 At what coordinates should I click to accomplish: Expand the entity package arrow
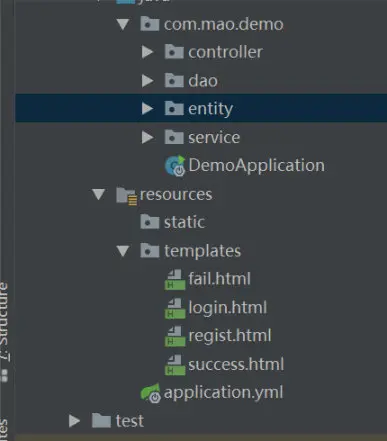coord(147,109)
